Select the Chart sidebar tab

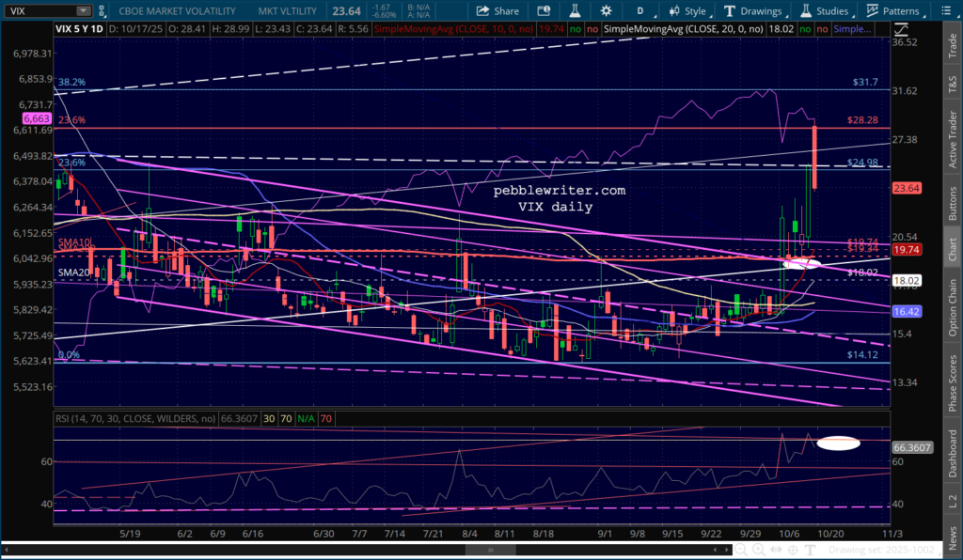click(953, 248)
